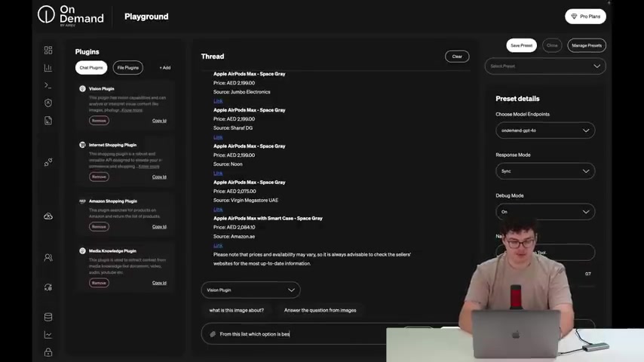
Task: Open the Sharaf DG product link
Action: point(218,137)
